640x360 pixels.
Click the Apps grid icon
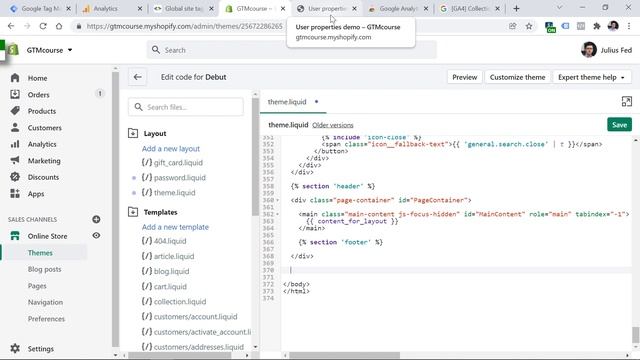click(x=15, y=193)
